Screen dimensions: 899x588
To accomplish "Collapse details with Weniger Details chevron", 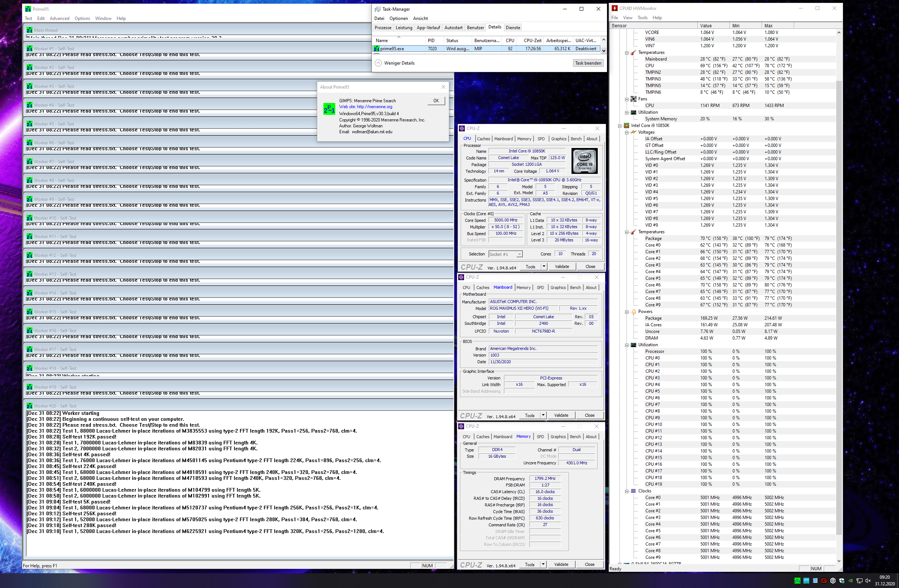I will pyautogui.click(x=378, y=63).
